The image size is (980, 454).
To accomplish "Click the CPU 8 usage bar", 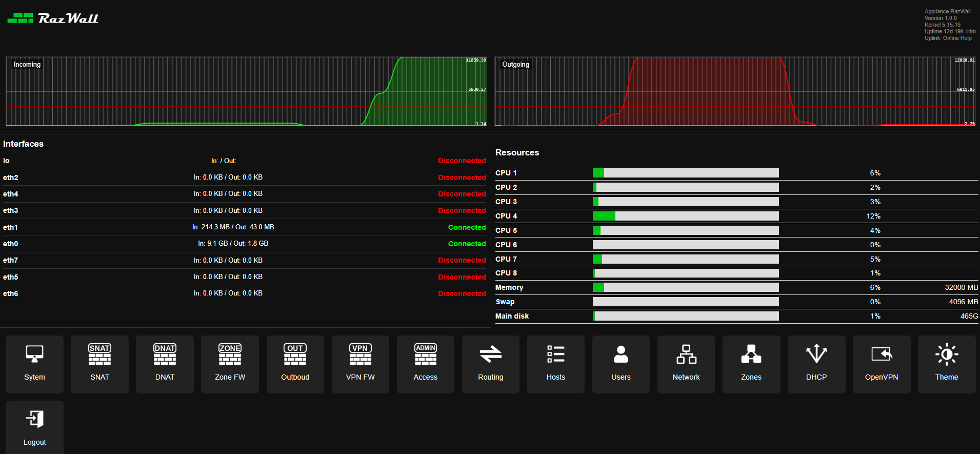I will pyautogui.click(x=686, y=273).
